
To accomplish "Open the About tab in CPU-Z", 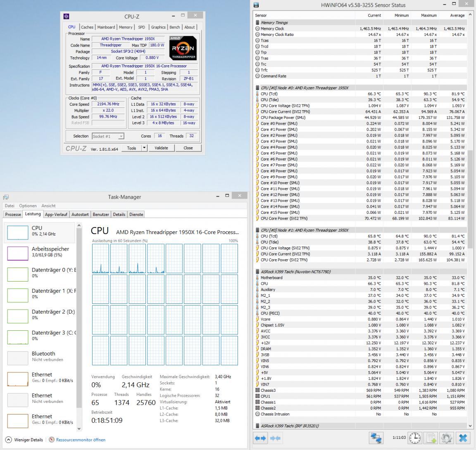I will coord(189,27).
